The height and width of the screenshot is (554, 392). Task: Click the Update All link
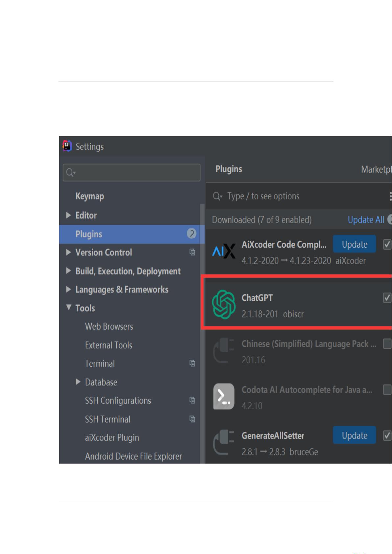tap(366, 220)
